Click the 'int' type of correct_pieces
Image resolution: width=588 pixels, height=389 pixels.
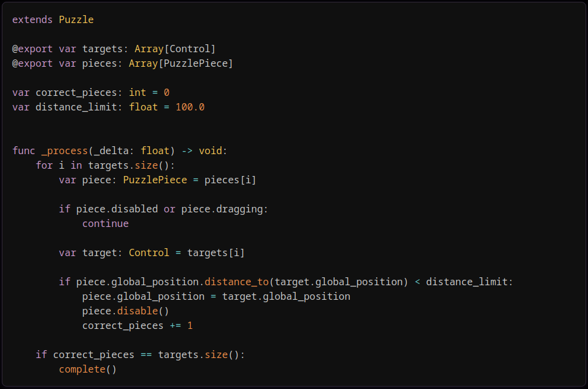[x=137, y=93]
